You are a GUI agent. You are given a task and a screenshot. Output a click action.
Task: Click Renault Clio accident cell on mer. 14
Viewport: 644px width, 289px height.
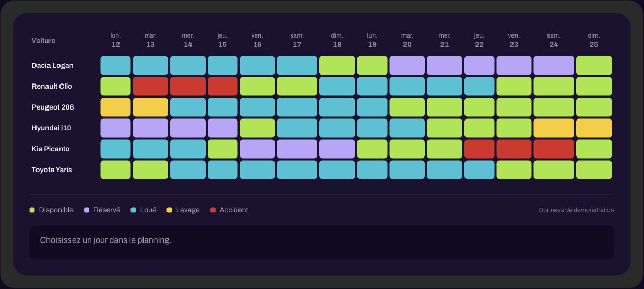(x=188, y=87)
